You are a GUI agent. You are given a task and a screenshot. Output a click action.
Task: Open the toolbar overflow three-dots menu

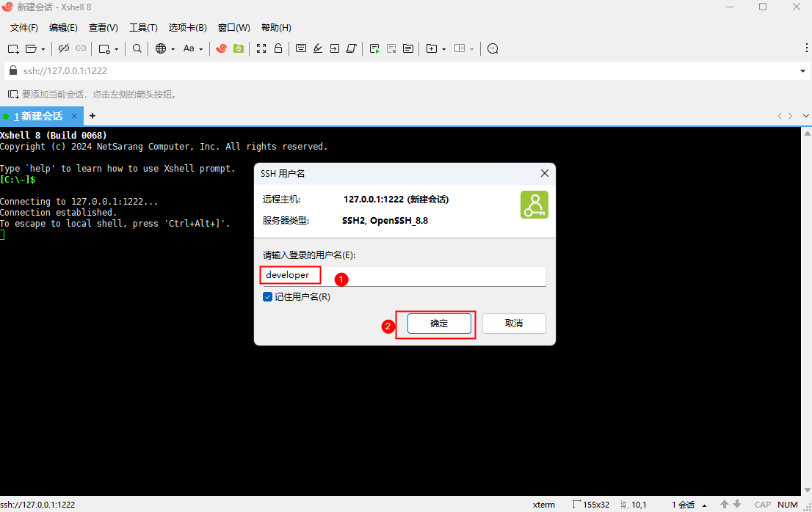click(806, 48)
